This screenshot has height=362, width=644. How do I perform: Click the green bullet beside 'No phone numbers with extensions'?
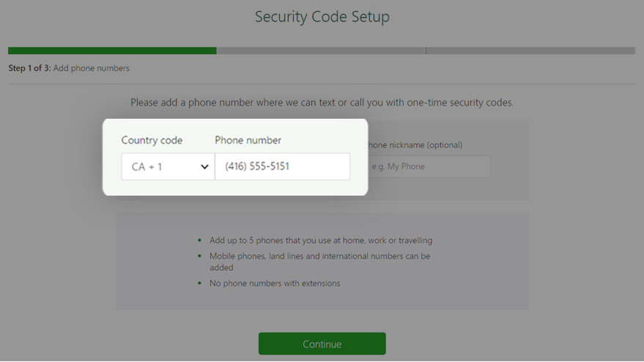(x=199, y=283)
